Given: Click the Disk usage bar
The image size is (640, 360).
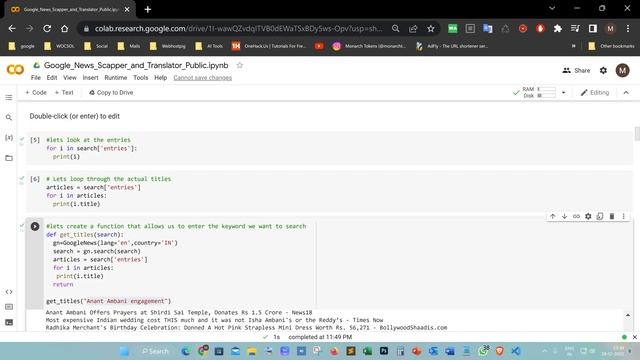Looking at the screenshot, I should [x=547, y=96].
